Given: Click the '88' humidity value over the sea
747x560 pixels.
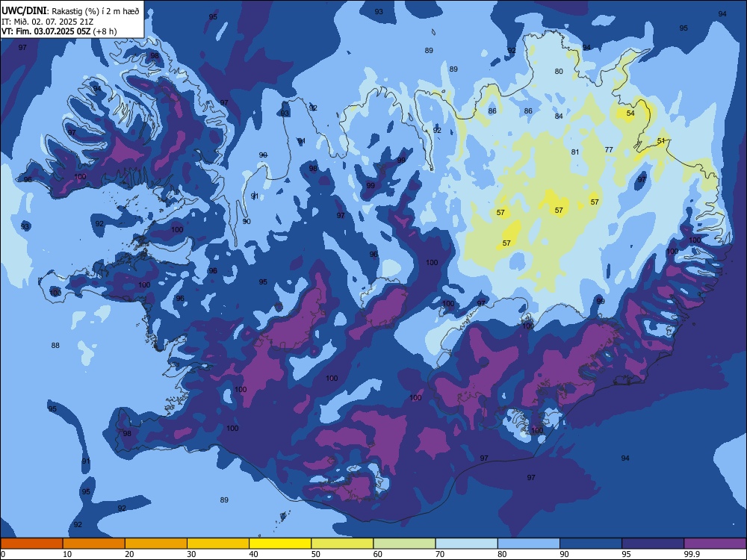Looking at the screenshot, I should point(55,345).
